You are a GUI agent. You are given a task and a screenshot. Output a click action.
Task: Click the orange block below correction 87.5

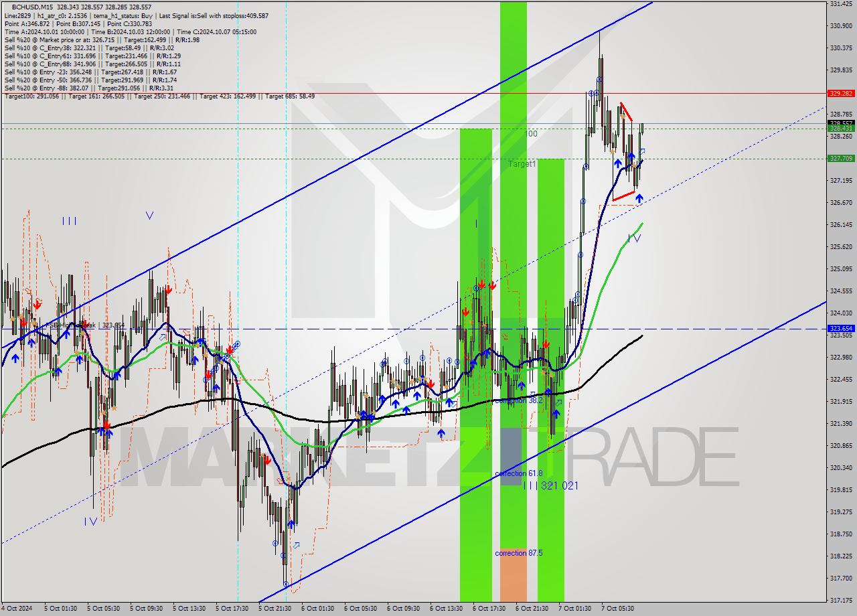(513, 574)
